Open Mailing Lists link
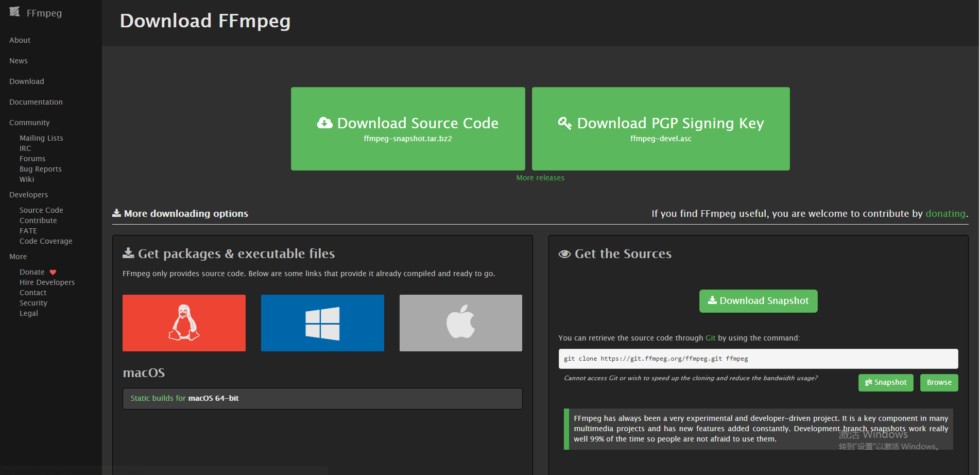980x475 pixels. (41, 138)
